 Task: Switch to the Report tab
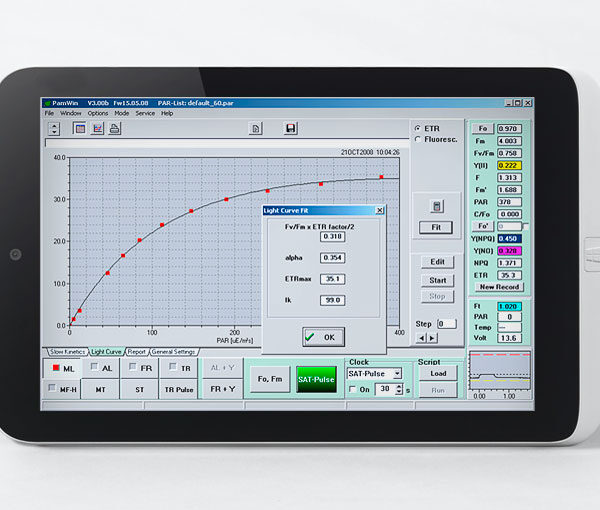tap(137, 352)
